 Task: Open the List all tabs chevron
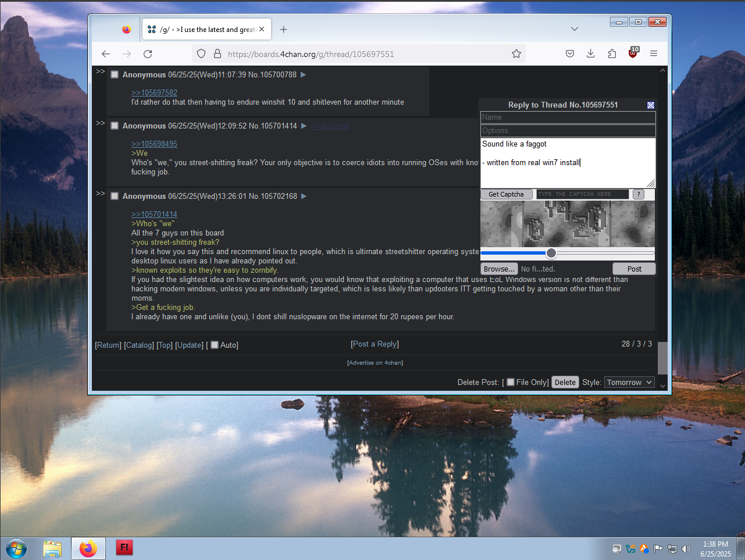tap(575, 29)
